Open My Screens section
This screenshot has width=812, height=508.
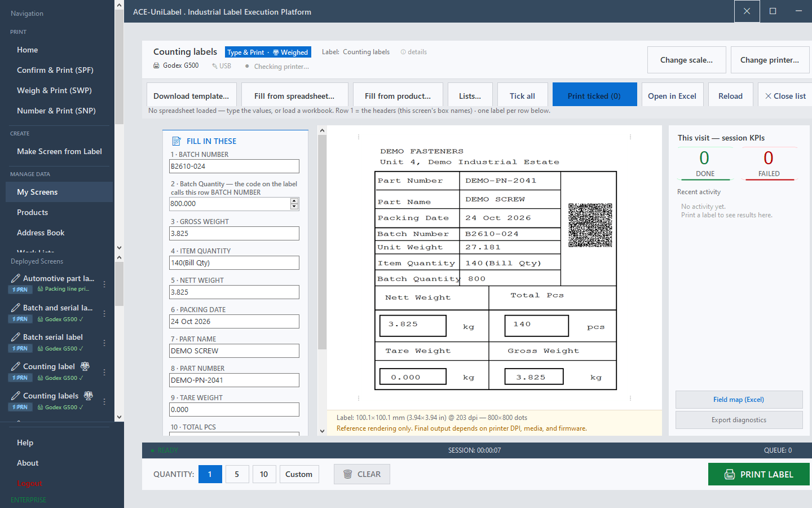coord(59,192)
